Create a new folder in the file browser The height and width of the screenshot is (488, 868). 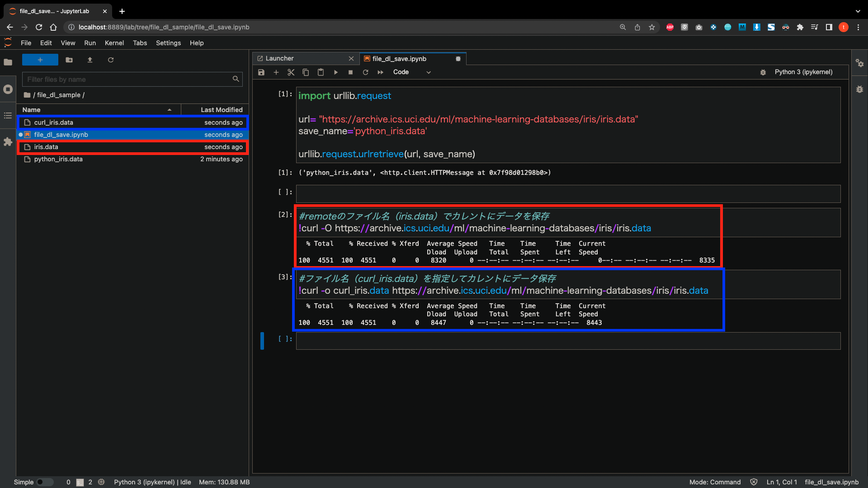pyautogui.click(x=69, y=60)
